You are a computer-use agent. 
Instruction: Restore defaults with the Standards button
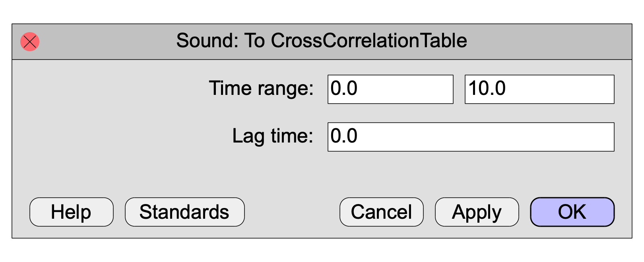point(185,212)
